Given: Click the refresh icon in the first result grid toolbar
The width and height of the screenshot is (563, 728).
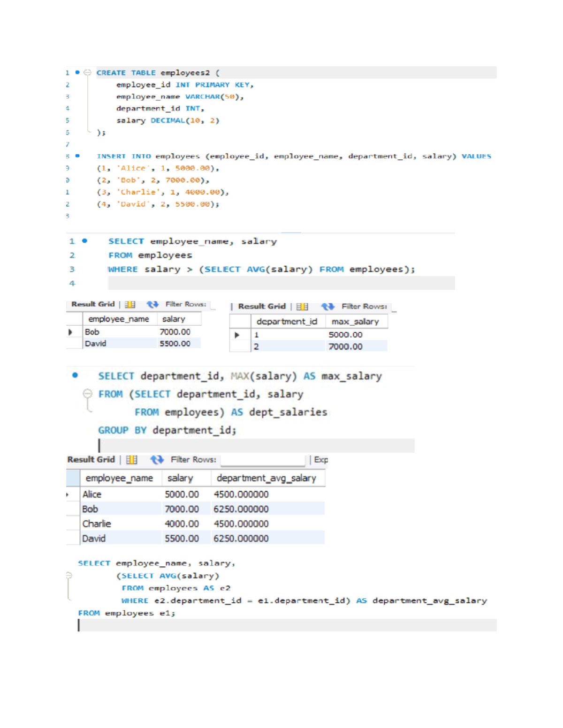Looking at the screenshot, I should point(154,304).
